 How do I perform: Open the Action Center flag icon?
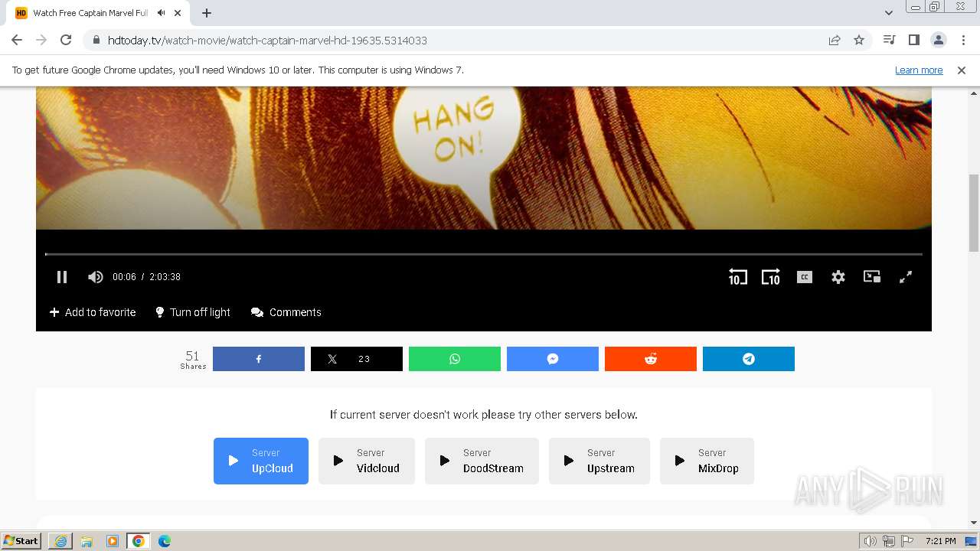click(x=906, y=541)
